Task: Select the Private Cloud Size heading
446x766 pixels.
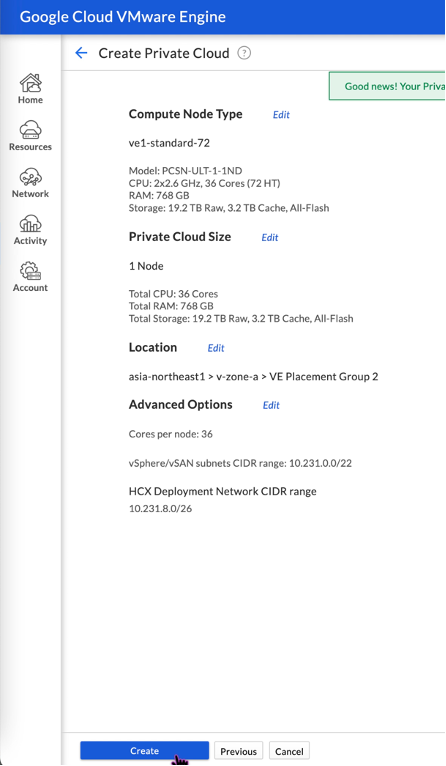Action: tap(180, 237)
